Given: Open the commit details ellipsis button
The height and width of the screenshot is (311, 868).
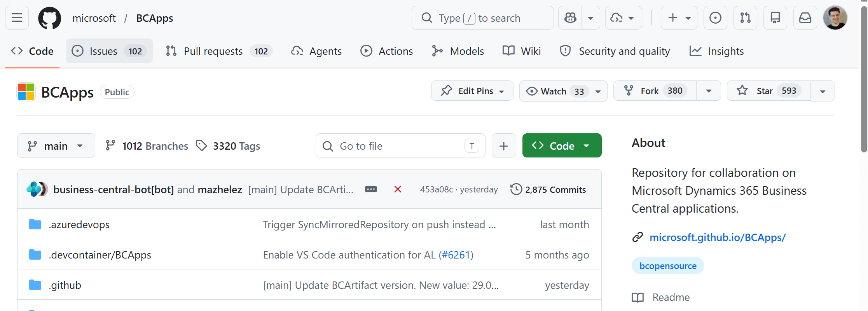Looking at the screenshot, I should 371,189.
